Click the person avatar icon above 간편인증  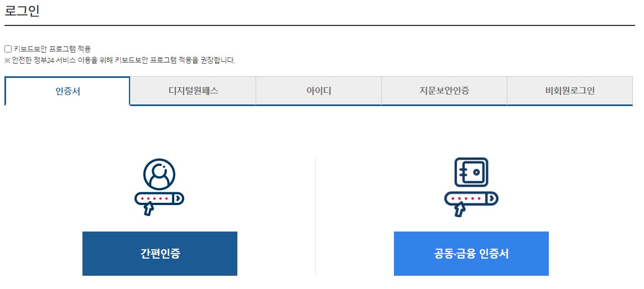(x=159, y=174)
